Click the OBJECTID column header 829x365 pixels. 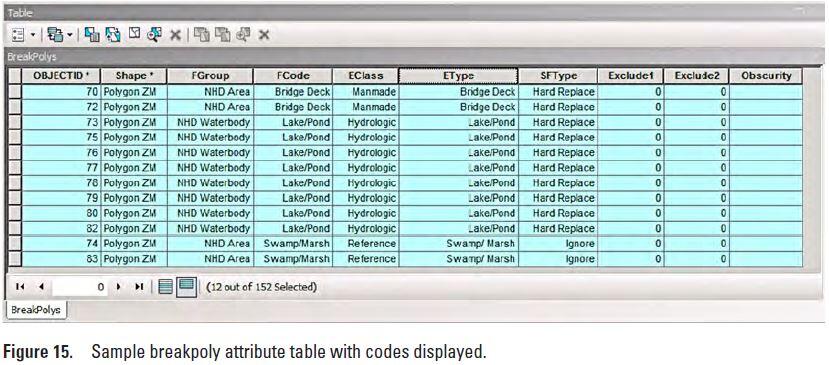click(61, 76)
